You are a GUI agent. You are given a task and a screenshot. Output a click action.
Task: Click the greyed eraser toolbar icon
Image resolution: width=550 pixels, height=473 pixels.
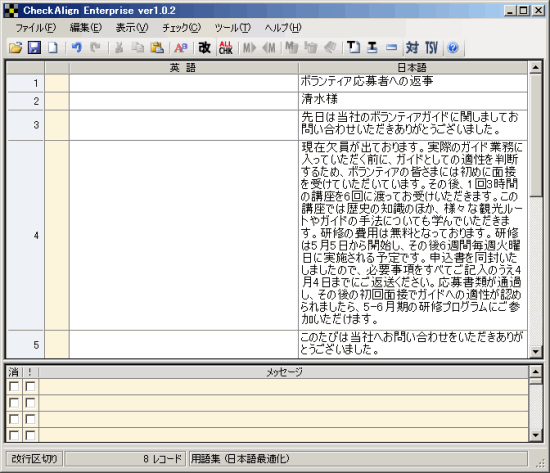pyautogui.click(x=330, y=47)
